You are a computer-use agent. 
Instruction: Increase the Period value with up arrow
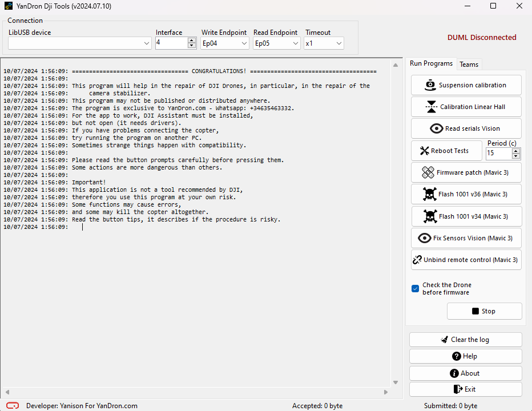click(x=516, y=151)
